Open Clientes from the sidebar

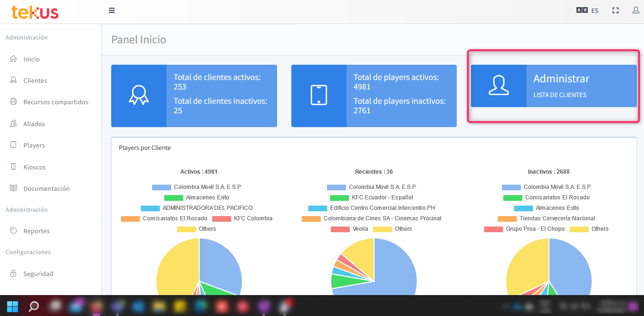[35, 80]
